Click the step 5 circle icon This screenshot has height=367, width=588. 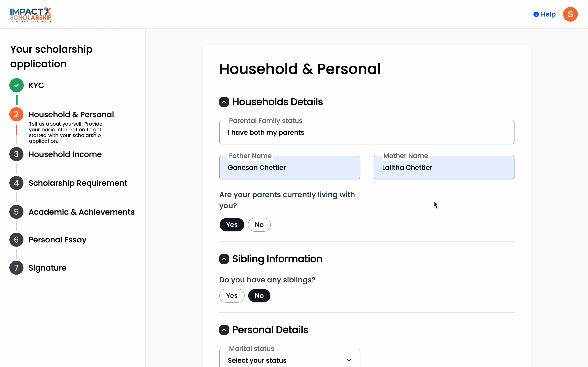click(x=17, y=212)
